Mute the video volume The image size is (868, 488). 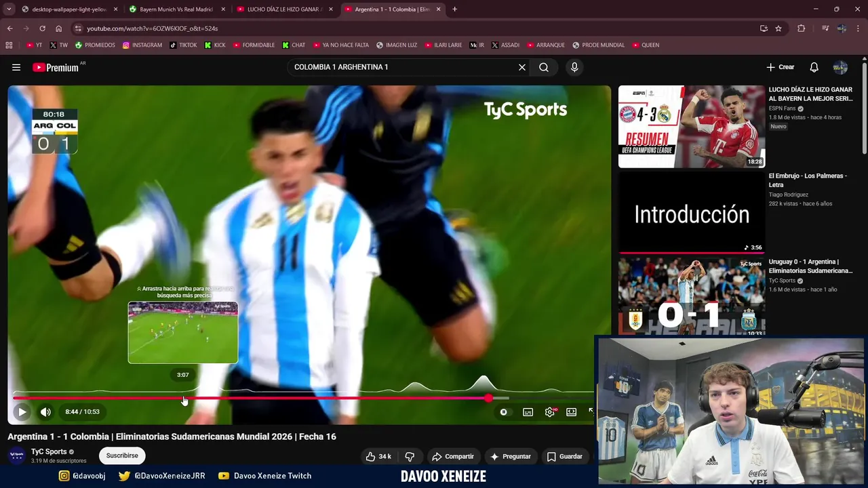pos(45,411)
